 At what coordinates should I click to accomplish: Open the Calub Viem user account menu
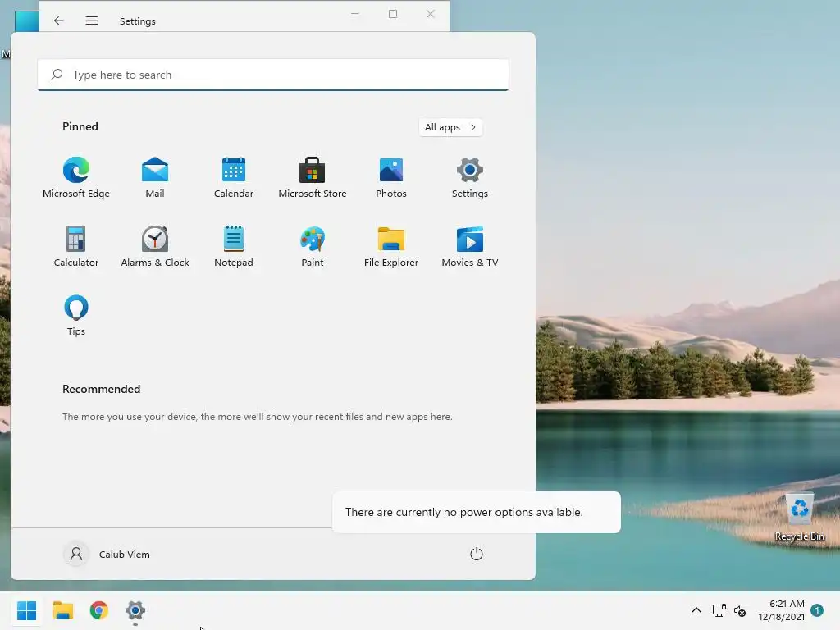point(107,554)
